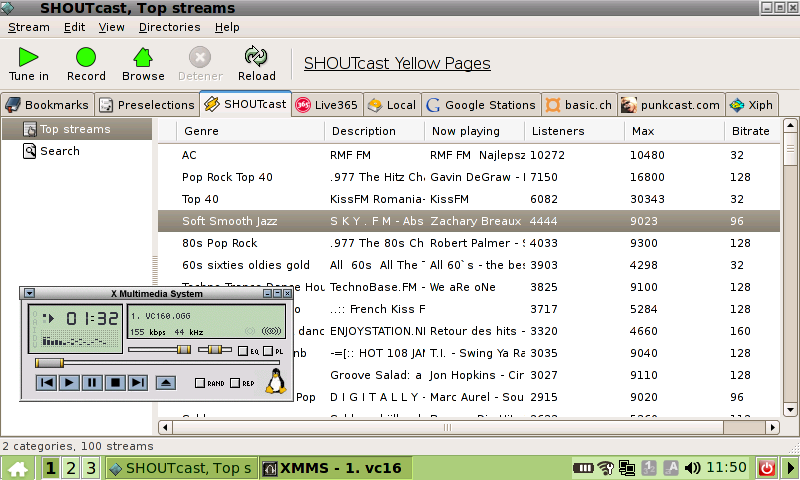Switch to the Google Stations tab
Viewport: 800px width, 480px height.
tap(481, 105)
